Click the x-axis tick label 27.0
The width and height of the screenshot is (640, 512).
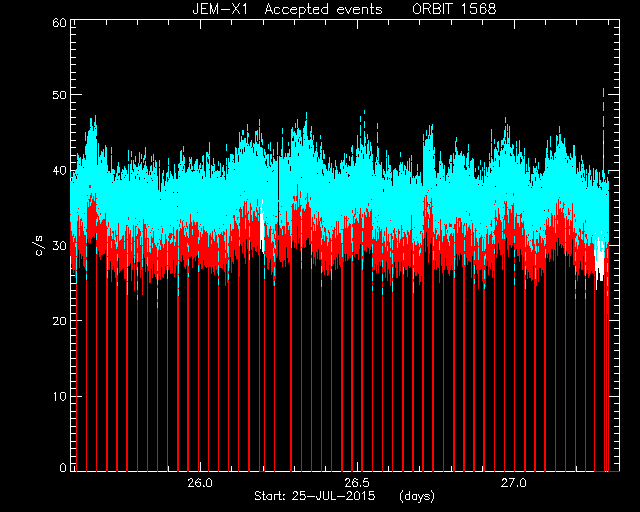[514, 483]
